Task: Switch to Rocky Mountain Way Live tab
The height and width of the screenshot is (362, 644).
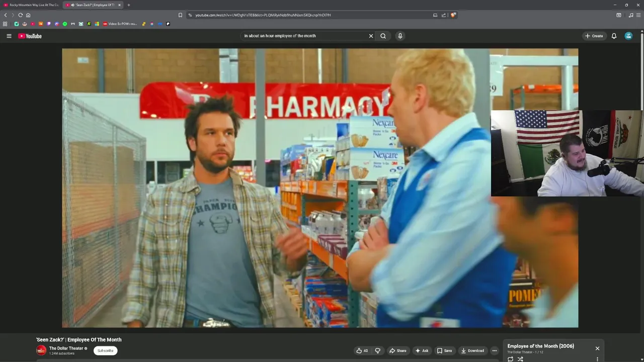Action: tap(31, 5)
